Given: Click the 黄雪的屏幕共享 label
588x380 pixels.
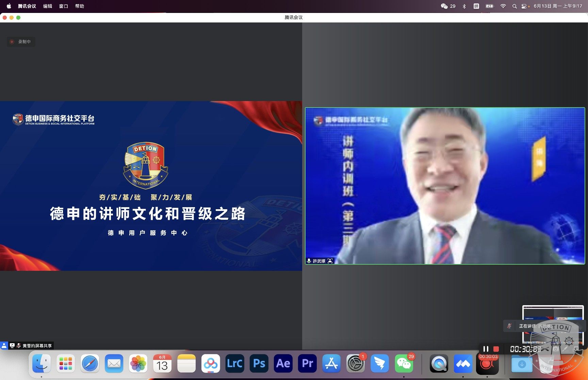Looking at the screenshot, I should 37,346.
